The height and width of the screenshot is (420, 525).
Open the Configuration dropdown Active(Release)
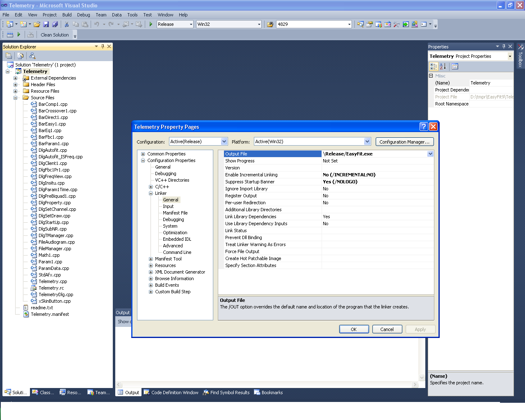coord(224,142)
